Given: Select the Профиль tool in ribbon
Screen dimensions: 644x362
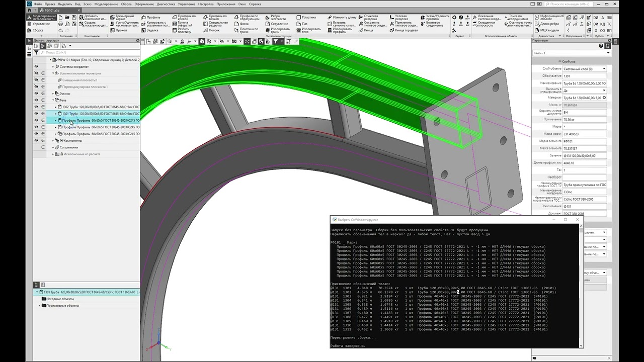Looking at the screenshot, I should point(150,17).
